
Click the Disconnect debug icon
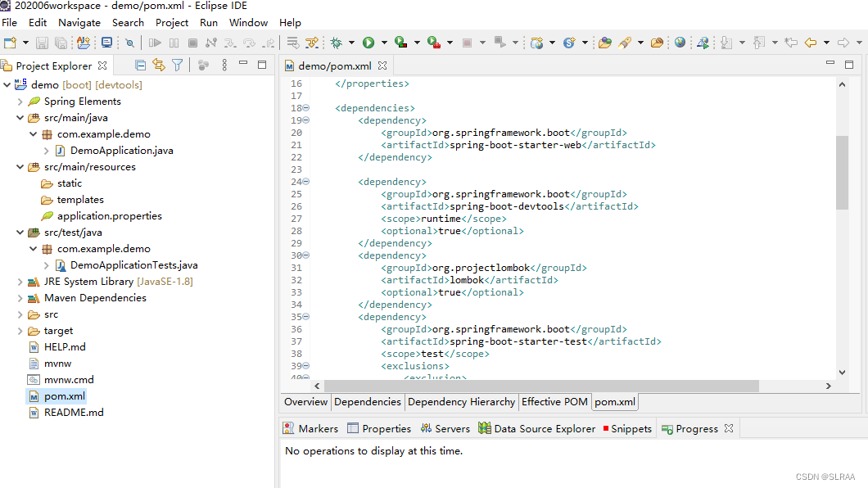(x=211, y=43)
